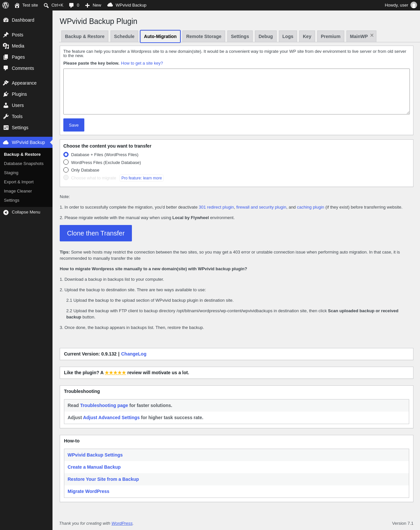The width and height of the screenshot is (420, 530).
Task: Switch to the Schedule tab
Action: (124, 36)
